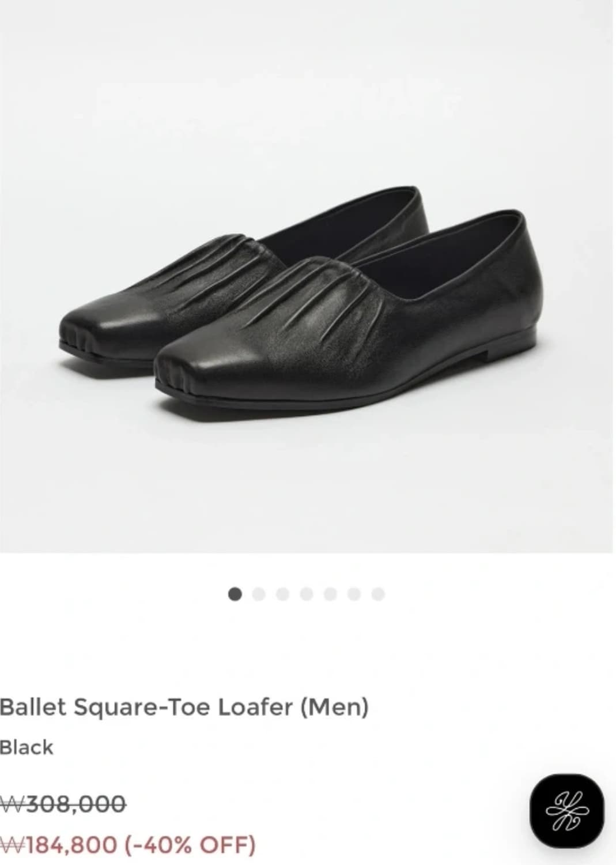The image size is (616, 865).
Task: Show the third image via carousel dot
Action: coord(282,594)
